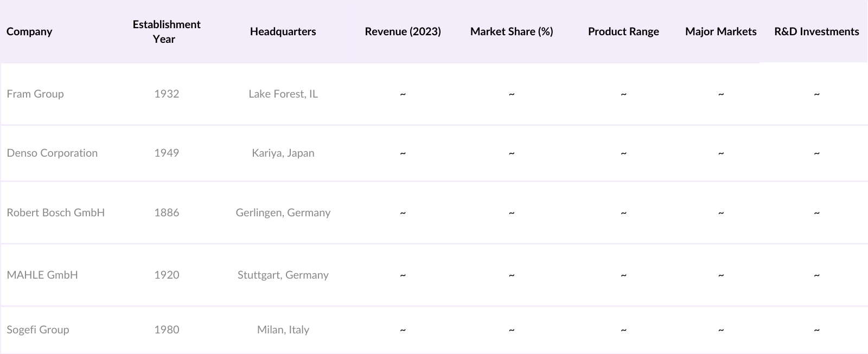Screen dimensions: 868x354
Task: Select Robert Bosch GmbH's R&D Investments cell
Action: click(816, 213)
